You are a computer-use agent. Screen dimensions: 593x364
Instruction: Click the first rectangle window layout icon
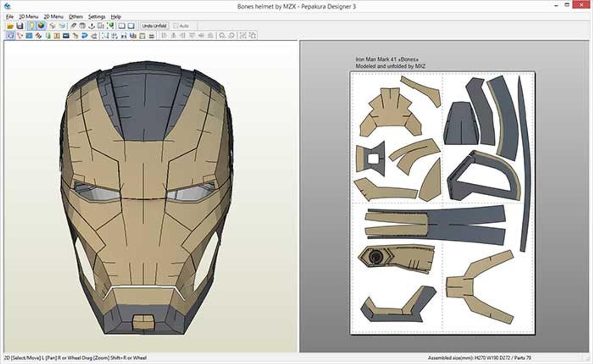122,26
